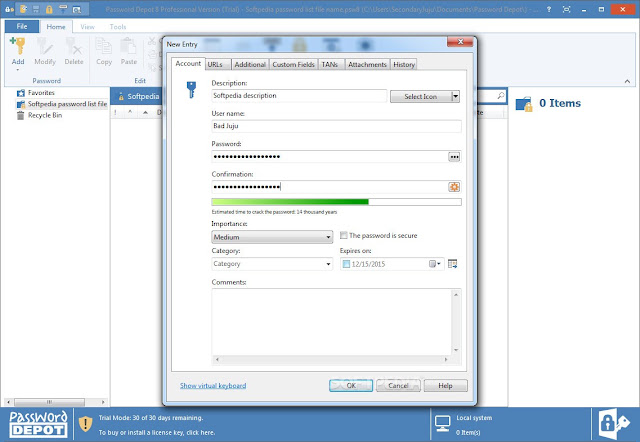Image resolution: width=640 pixels, height=442 pixels.
Task: Click the Paste icon in ribbon
Action: (x=128, y=46)
